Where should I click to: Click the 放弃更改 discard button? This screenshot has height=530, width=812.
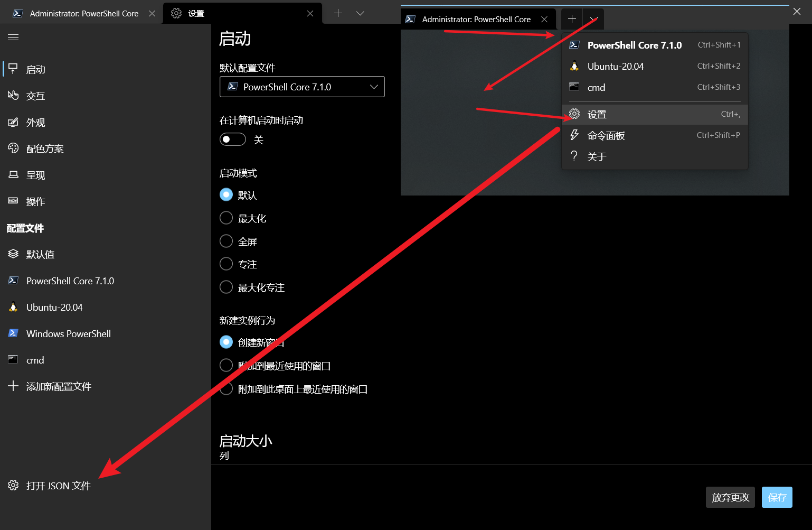click(x=731, y=497)
